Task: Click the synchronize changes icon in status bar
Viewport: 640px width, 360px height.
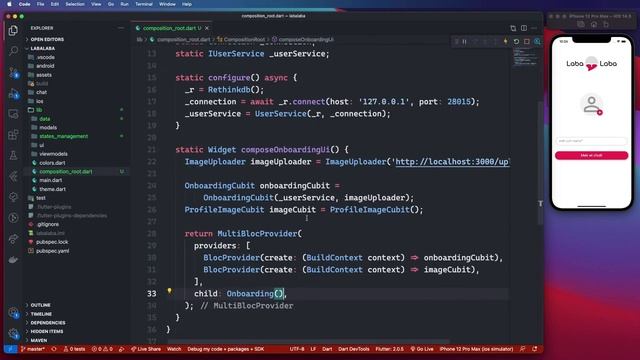Action: pos(54,349)
